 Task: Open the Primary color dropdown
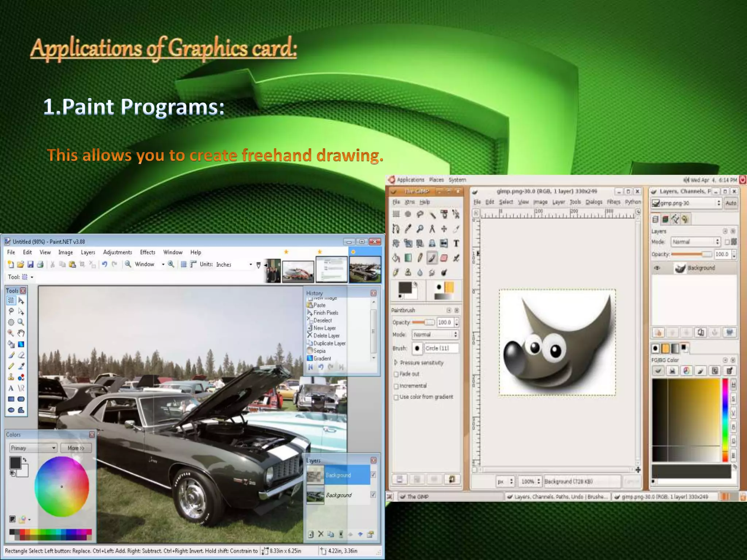[33, 448]
